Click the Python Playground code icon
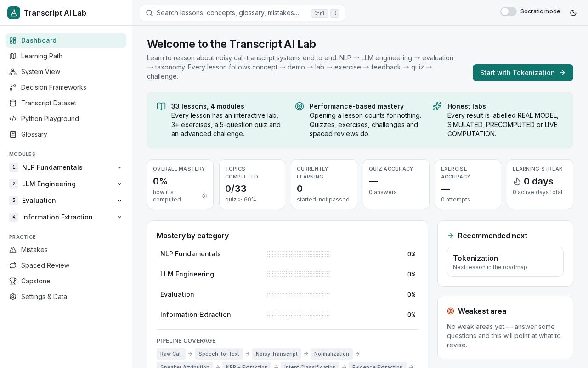The image size is (588, 368). (13, 119)
